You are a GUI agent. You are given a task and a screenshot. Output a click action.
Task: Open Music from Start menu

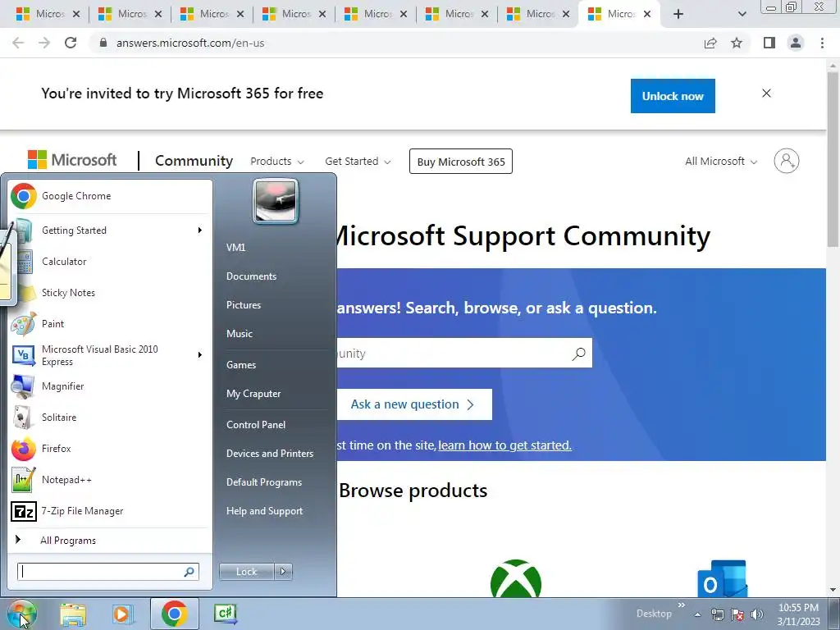[239, 334]
